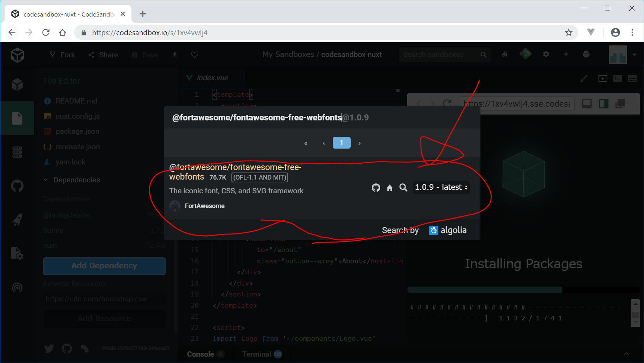Go to page 1 of results

click(341, 143)
